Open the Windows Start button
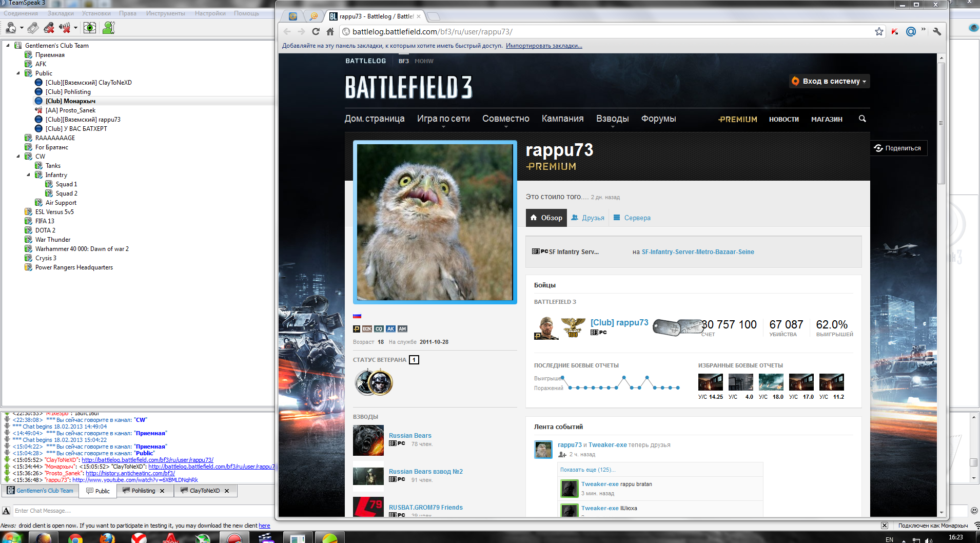Image resolution: width=980 pixels, height=543 pixels. point(11,537)
